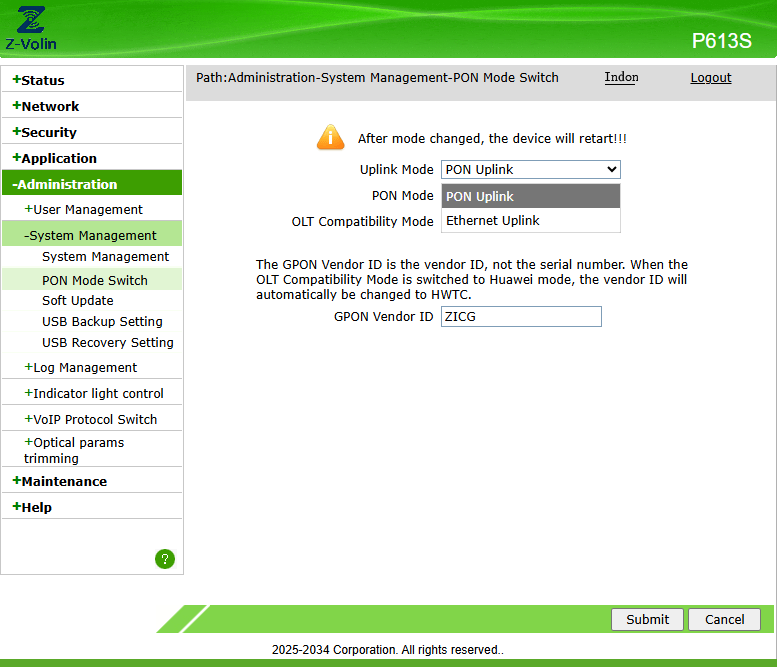Open the Uplink Mode dropdown
The image size is (779, 670).
[531, 169]
